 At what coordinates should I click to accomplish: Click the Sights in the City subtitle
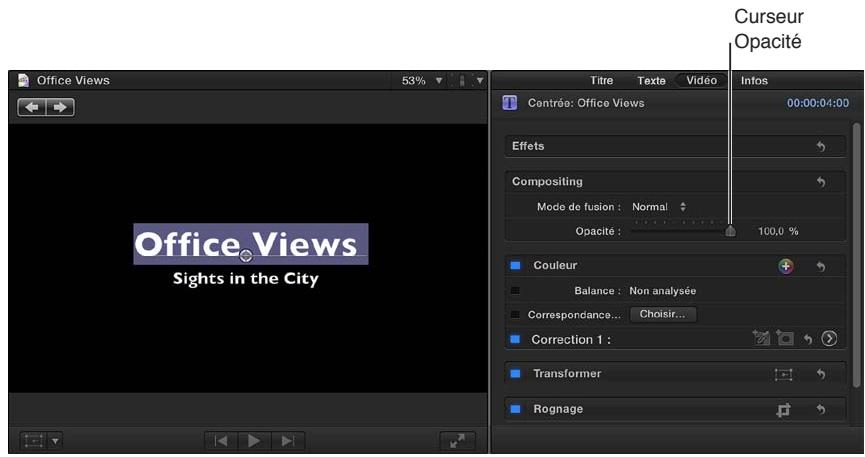point(245,279)
